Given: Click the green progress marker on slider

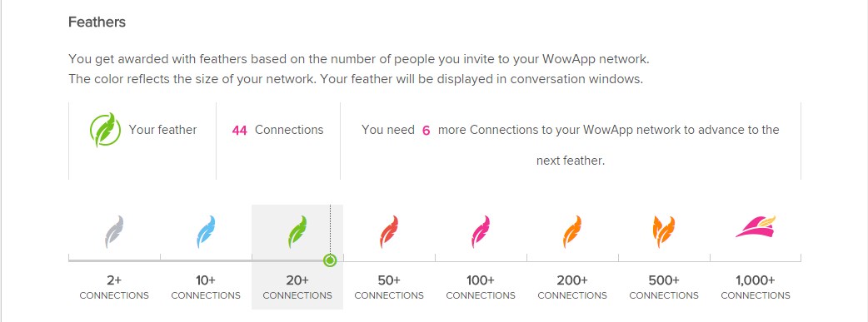Looking at the screenshot, I should pyautogui.click(x=330, y=260).
